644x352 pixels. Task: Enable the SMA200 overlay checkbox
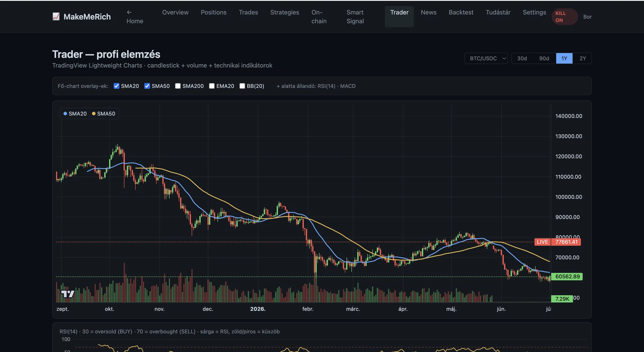point(178,86)
